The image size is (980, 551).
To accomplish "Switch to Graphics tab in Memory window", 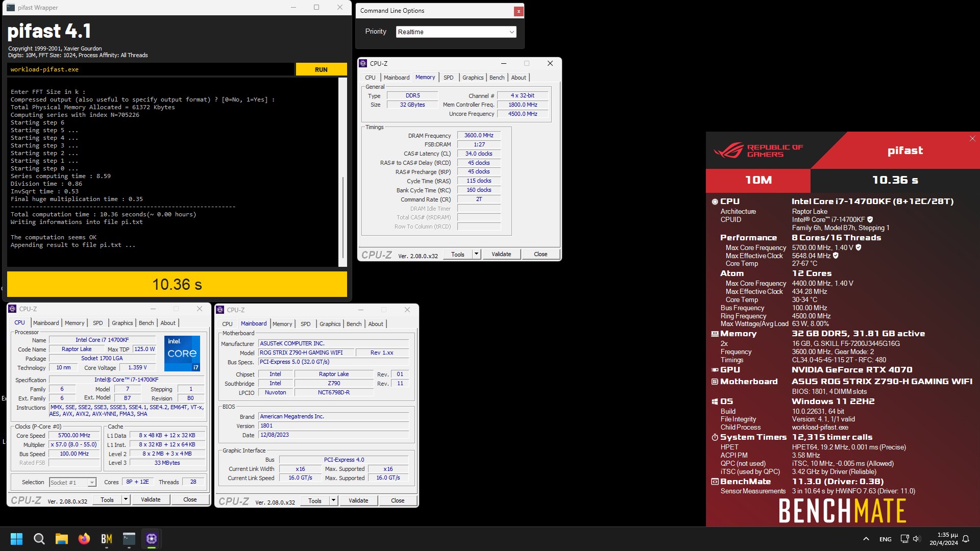I will 473,78.
